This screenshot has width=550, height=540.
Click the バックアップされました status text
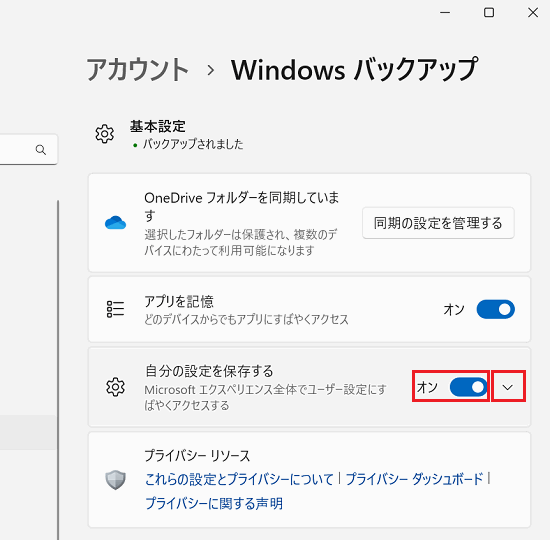tap(193, 144)
